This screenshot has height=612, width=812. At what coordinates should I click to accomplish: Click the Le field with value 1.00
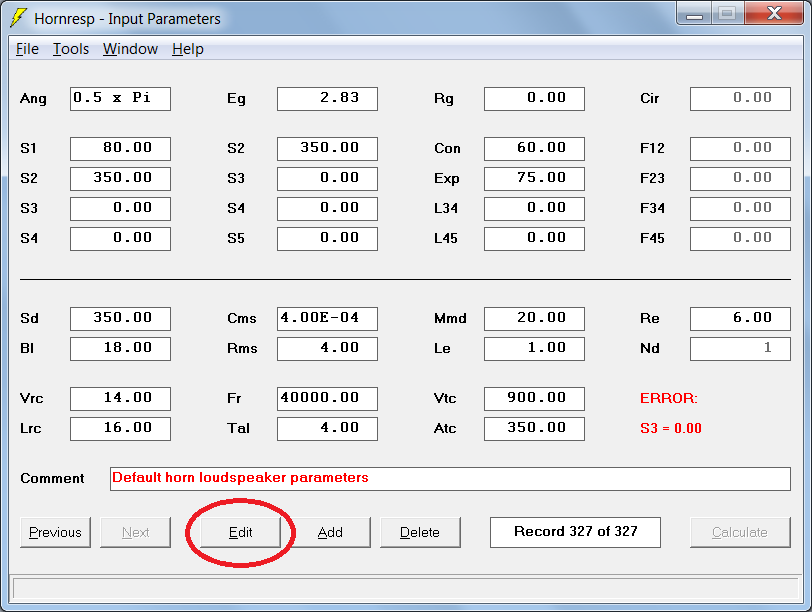[x=534, y=348]
